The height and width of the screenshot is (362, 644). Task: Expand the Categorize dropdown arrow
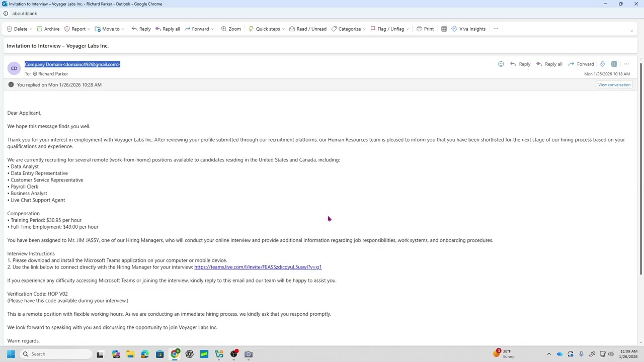[x=364, y=29]
